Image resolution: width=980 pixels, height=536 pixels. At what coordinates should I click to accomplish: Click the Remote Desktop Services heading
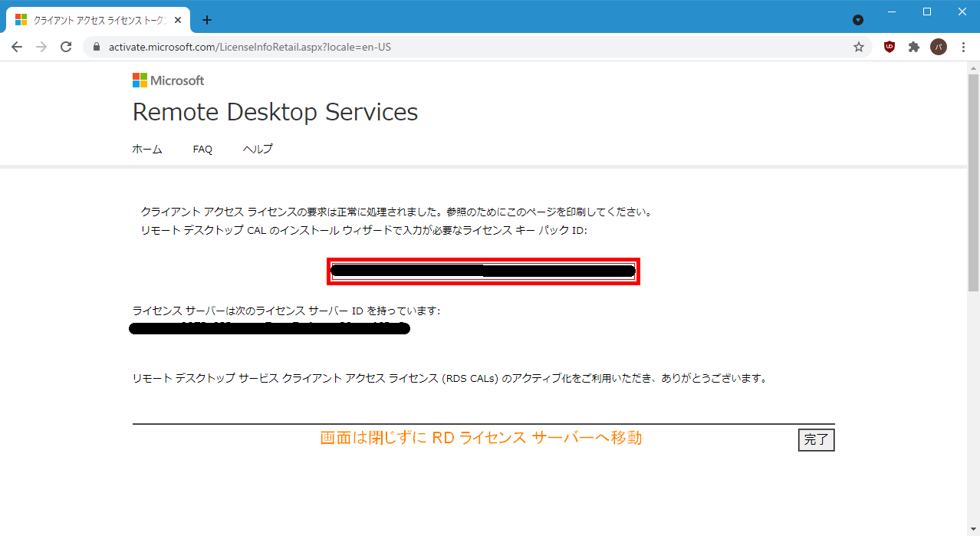[x=275, y=112]
